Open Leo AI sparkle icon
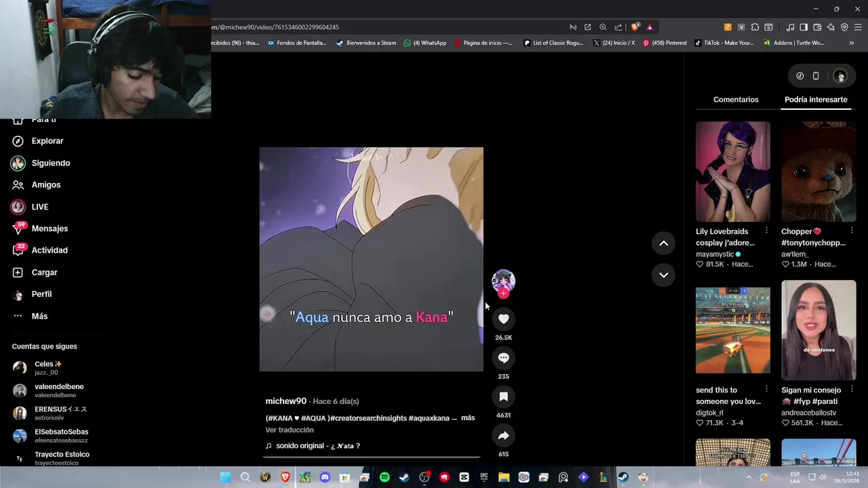The image size is (868, 488). (831, 27)
